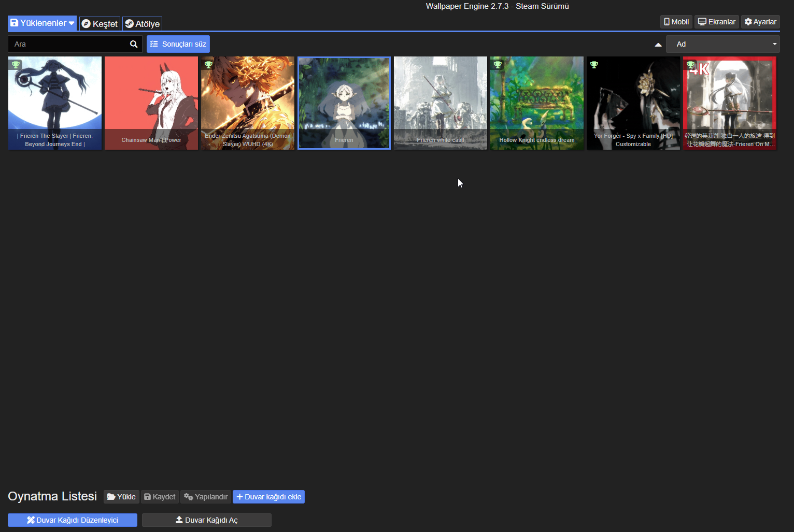Click trophy badge on Yor Forger wallpaper
This screenshot has height=532, width=794.
[x=594, y=65]
